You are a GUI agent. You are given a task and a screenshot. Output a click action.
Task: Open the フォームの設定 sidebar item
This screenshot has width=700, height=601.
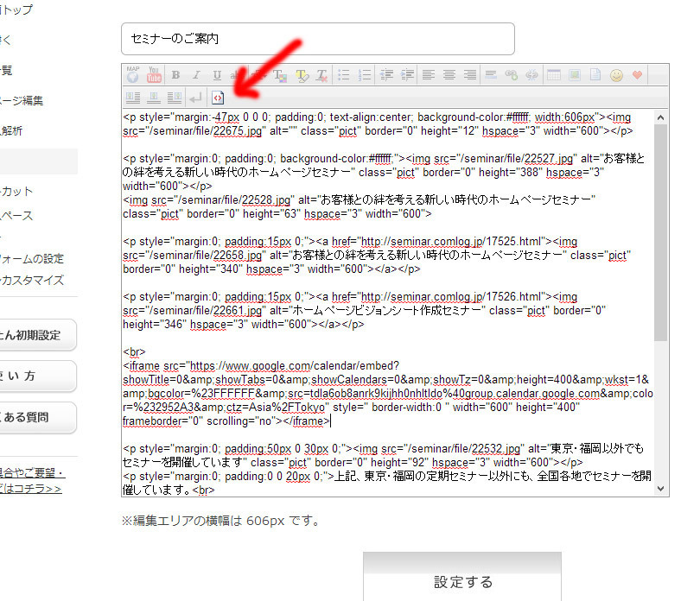pyautogui.click(x=33, y=258)
